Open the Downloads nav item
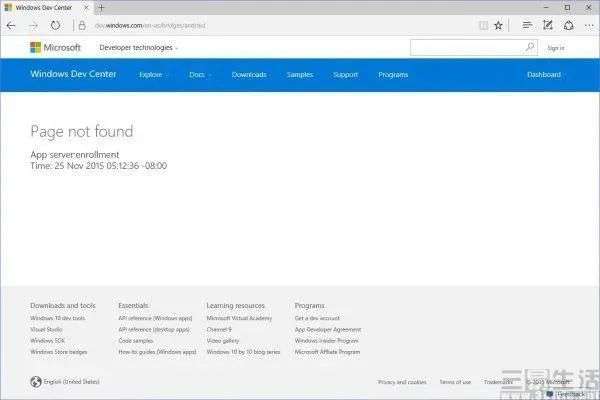This screenshot has height=400, width=600. (x=249, y=75)
